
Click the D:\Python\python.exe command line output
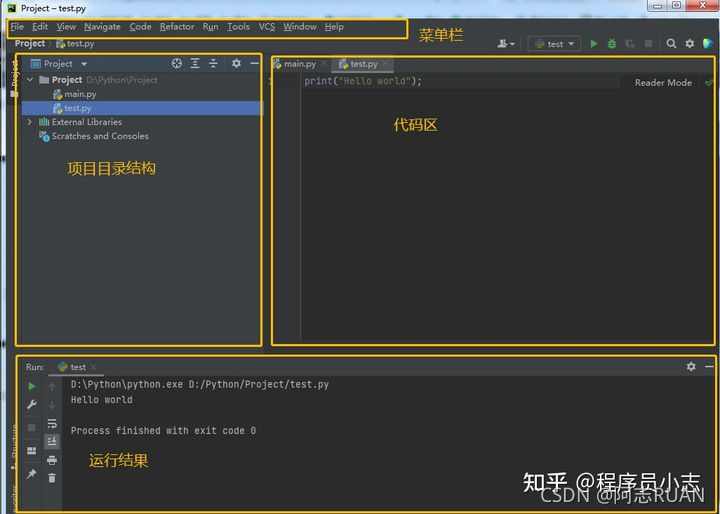(x=200, y=384)
